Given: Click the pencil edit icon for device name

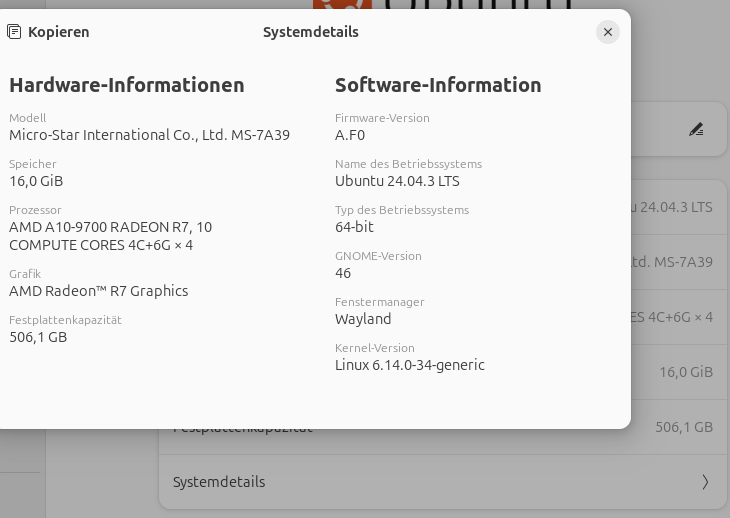Looking at the screenshot, I should pos(696,129).
